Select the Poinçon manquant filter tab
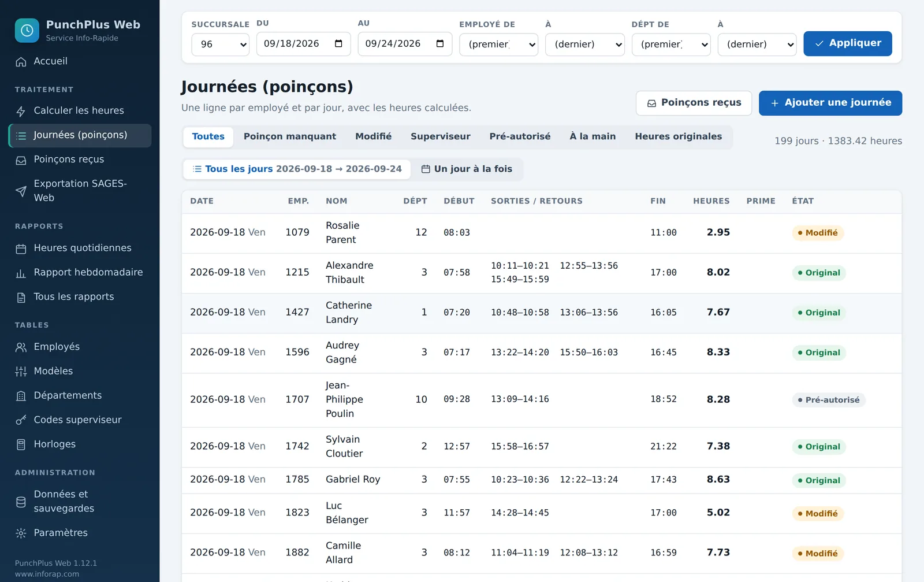Image resolution: width=924 pixels, height=582 pixels. [290, 136]
